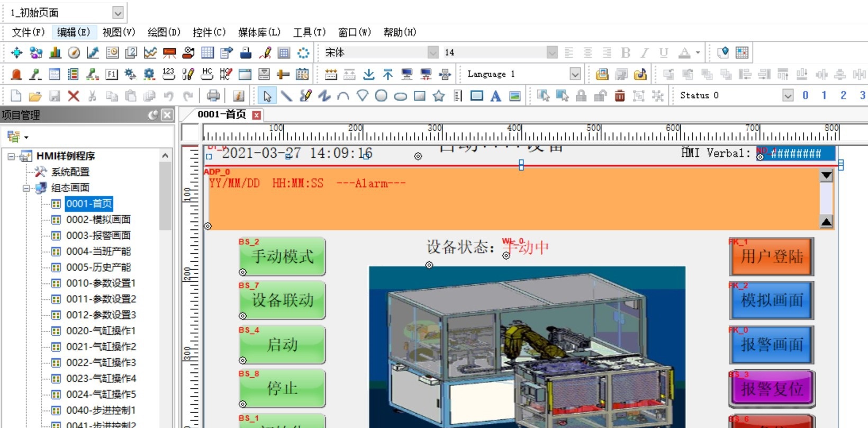This screenshot has height=428, width=868.
Task: Switch to component state 2
Action: [844, 95]
